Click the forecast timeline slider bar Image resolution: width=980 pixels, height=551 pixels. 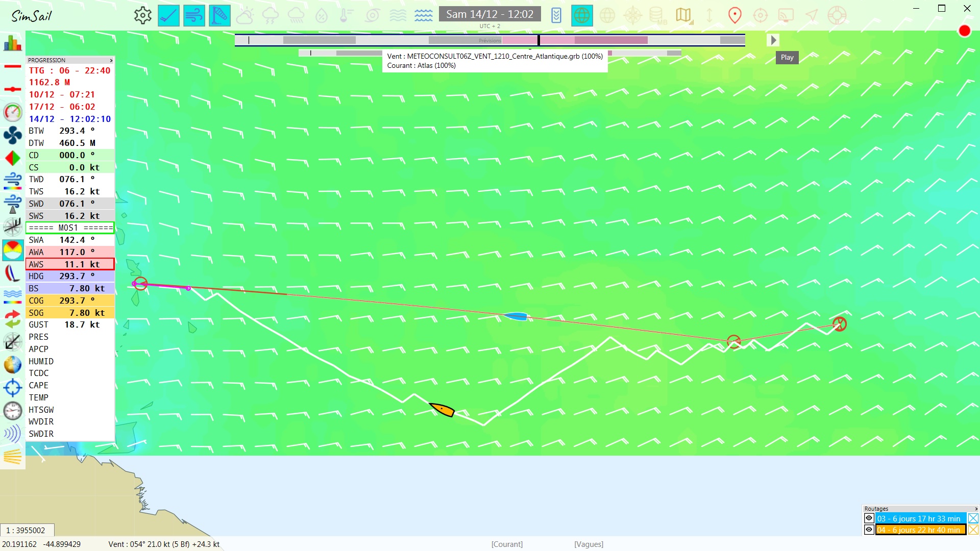pos(489,40)
